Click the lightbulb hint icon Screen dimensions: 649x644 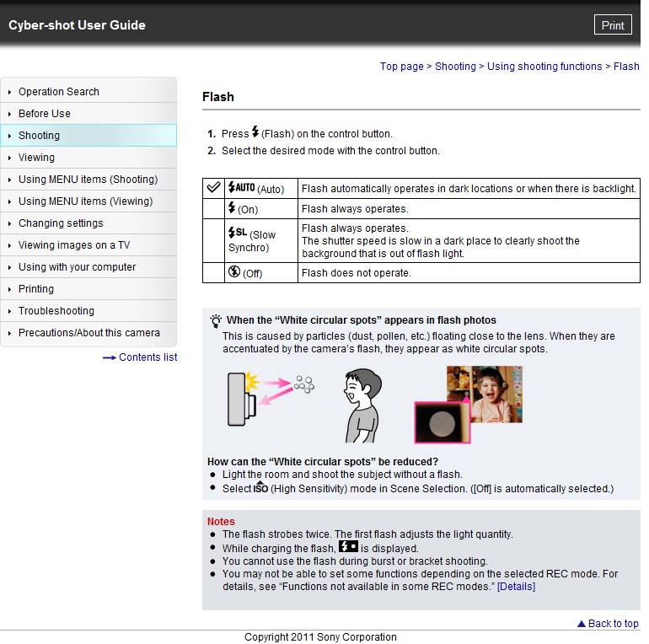216,320
